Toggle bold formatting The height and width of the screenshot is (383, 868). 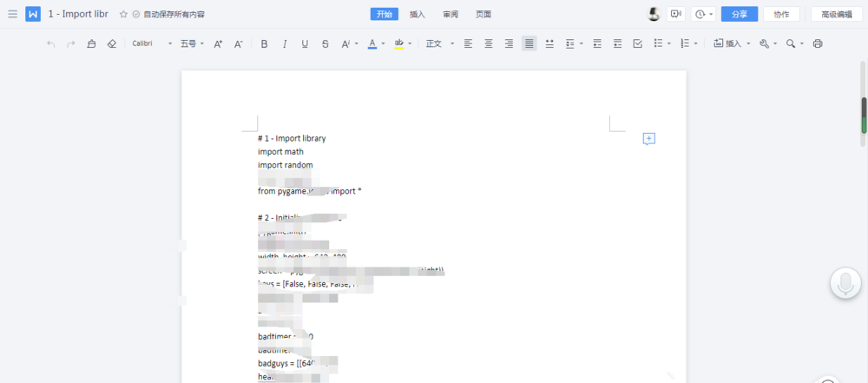[264, 43]
